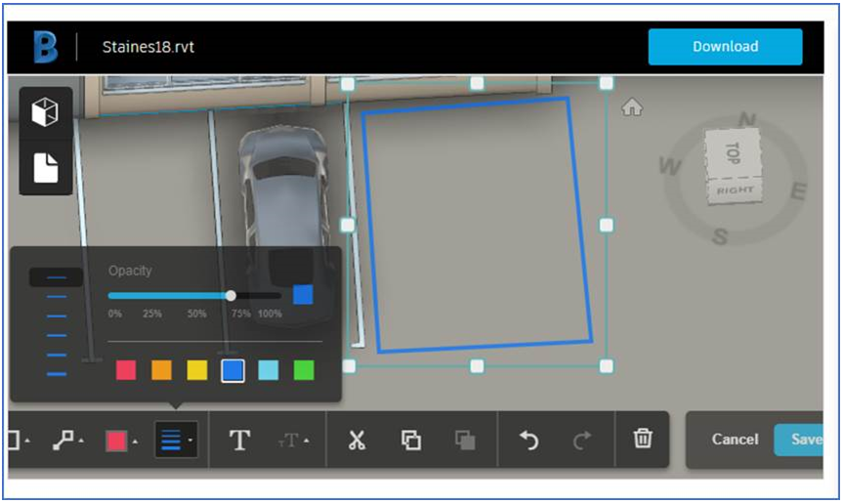The width and height of the screenshot is (844, 504).
Task: Click the top-left selection handle
Action: 348,84
